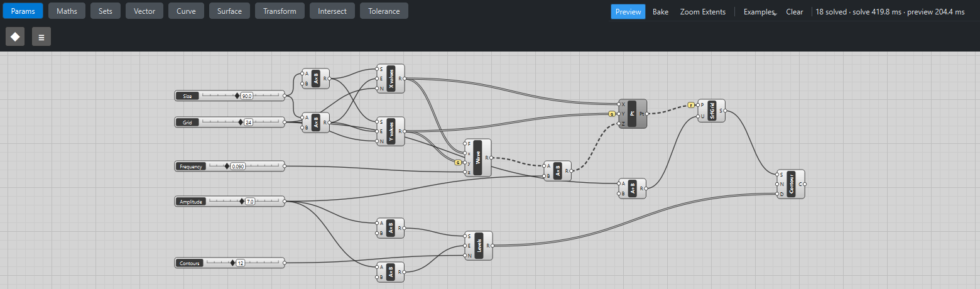
Task: Switch to the Vector tab
Action: coord(144,11)
